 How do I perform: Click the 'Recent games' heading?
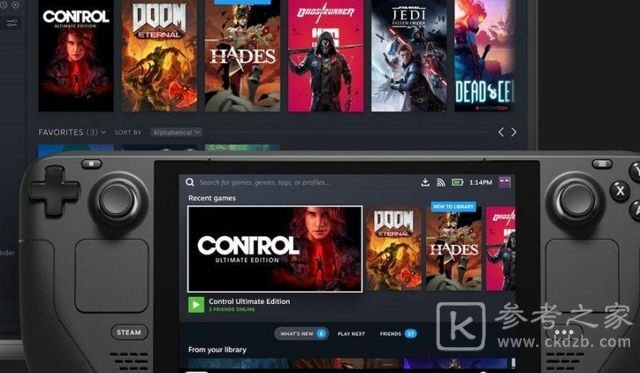click(x=212, y=198)
